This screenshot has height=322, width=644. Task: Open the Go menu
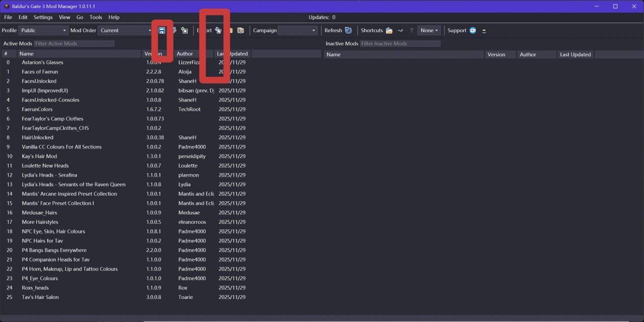[x=80, y=17]
